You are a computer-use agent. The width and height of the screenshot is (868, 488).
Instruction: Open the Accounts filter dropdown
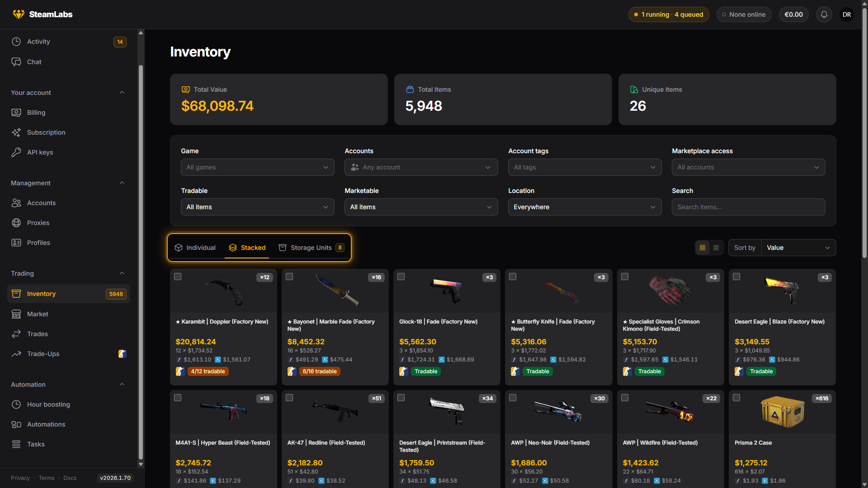(x=421, y=167)
